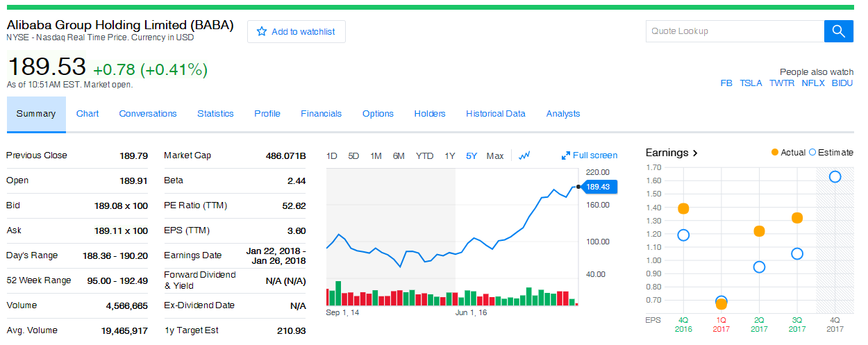Open the TSLA ticker link
This screenshot has width=868, height=345.
point(751,83)
